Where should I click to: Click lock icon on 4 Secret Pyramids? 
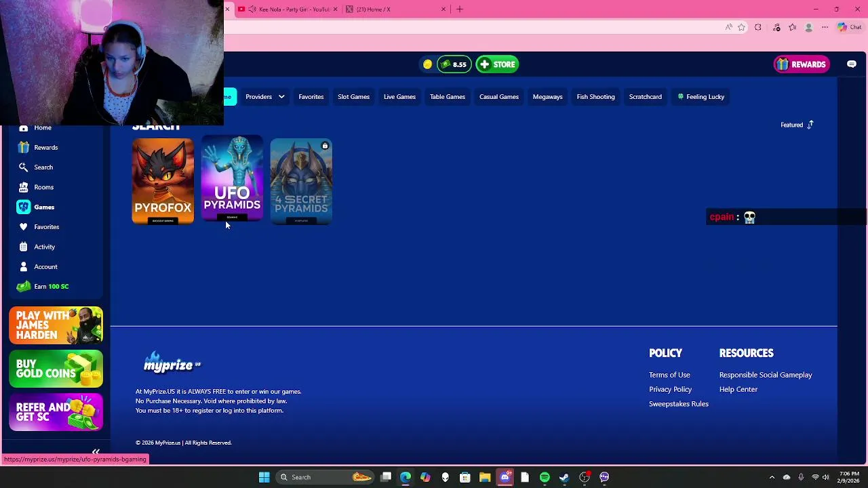(325, 146)
